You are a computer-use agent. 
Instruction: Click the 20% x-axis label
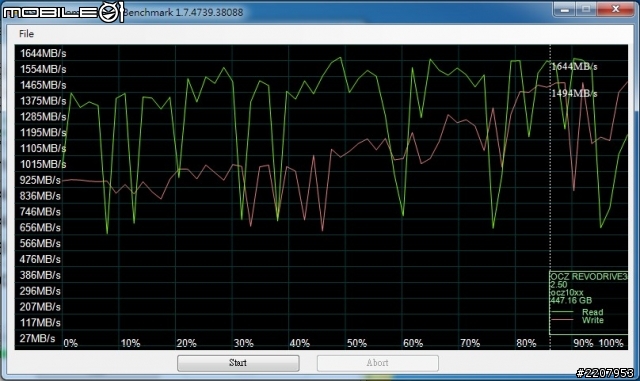187,343
